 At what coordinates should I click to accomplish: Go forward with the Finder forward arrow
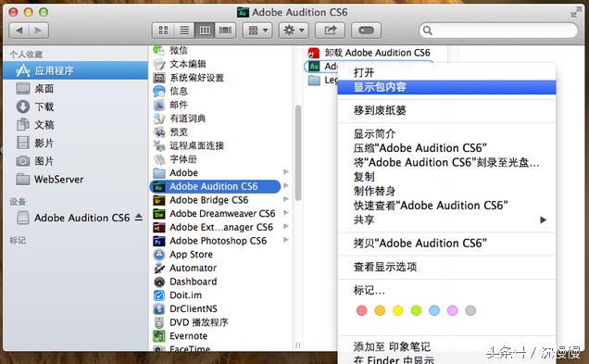pos(39,31)
